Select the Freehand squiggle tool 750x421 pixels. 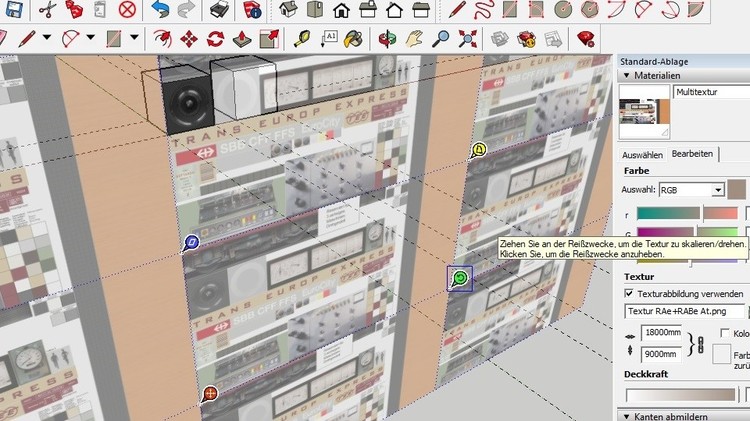(x=484, y=9)
